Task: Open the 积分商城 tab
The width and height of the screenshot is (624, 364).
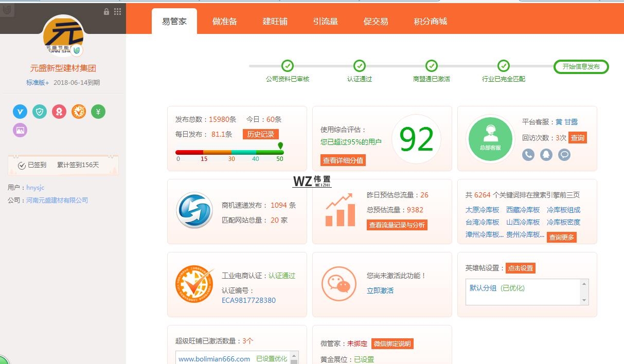Action: tap(430, 22)
